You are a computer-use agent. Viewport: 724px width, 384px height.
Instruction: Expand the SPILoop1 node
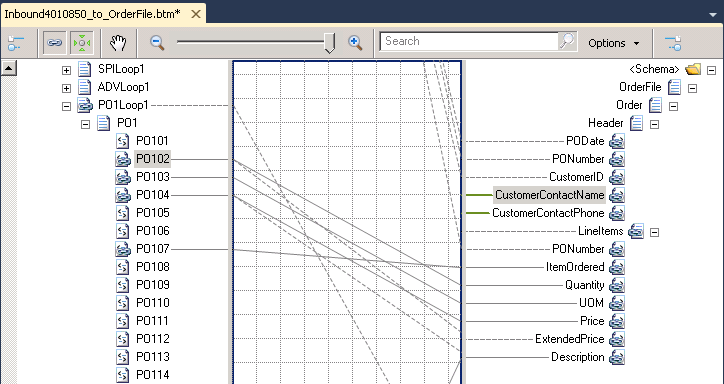click(66, 70)
